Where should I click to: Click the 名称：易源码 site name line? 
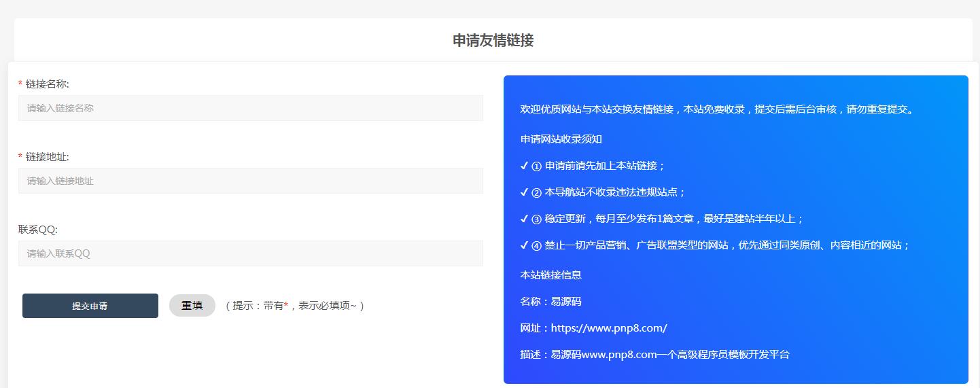click(x=551, y=302)
